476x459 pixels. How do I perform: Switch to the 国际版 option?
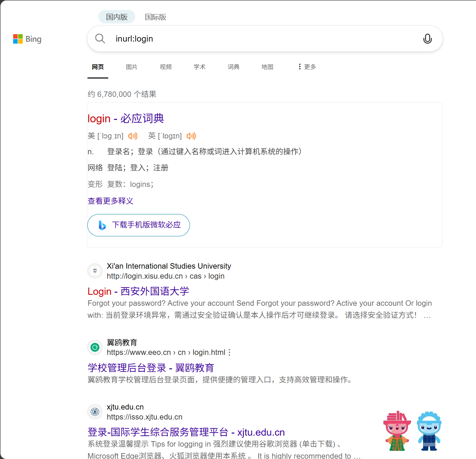pyautogui.click(x=155, y=17)
